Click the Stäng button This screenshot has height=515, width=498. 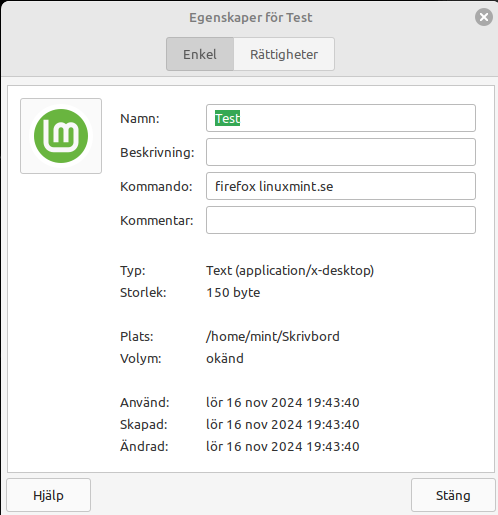click(x=453, y=495)
